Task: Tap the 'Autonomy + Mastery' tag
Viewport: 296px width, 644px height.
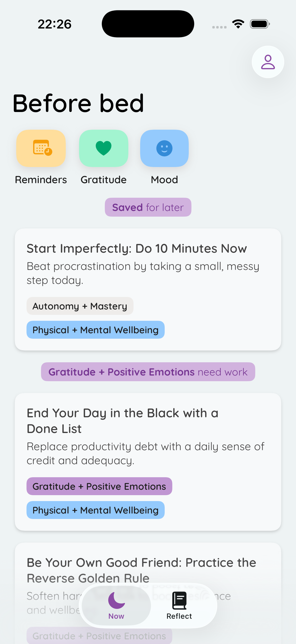Action: (x=80, y=306)
